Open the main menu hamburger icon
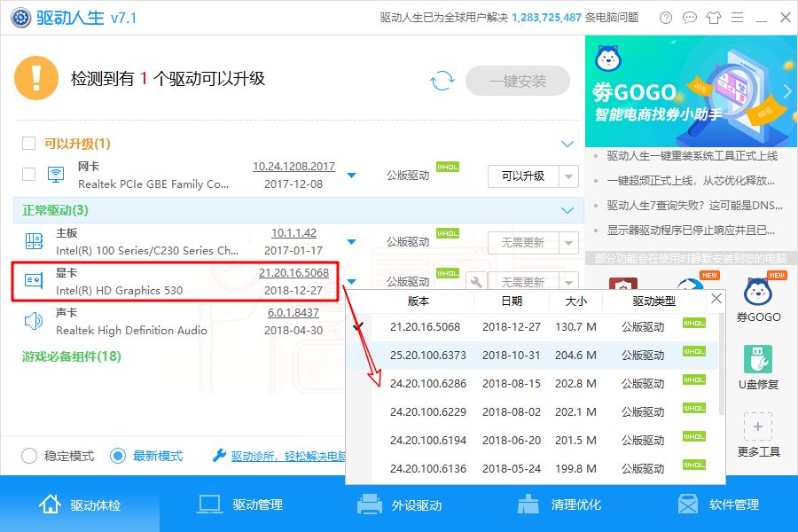 coord(737,18)
